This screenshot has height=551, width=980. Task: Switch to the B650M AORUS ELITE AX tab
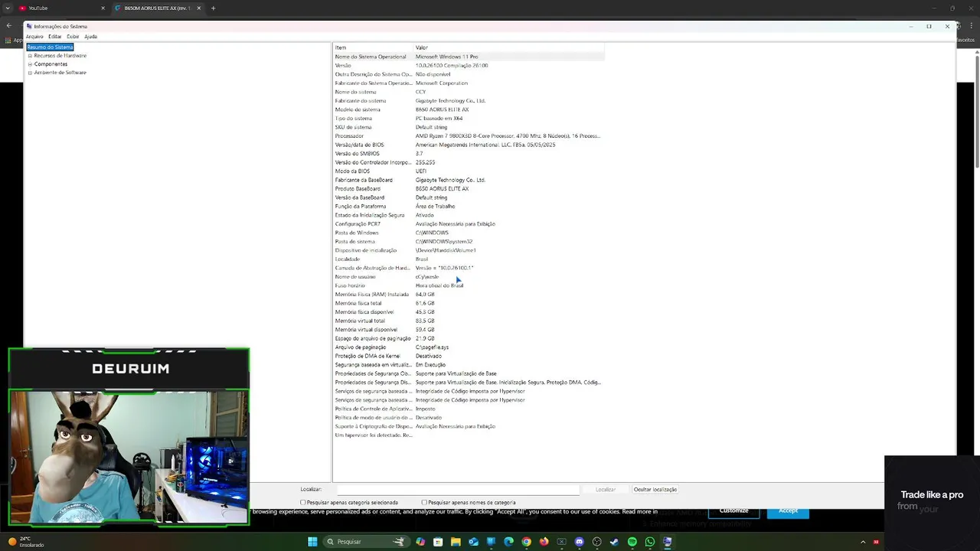[156, 8]
